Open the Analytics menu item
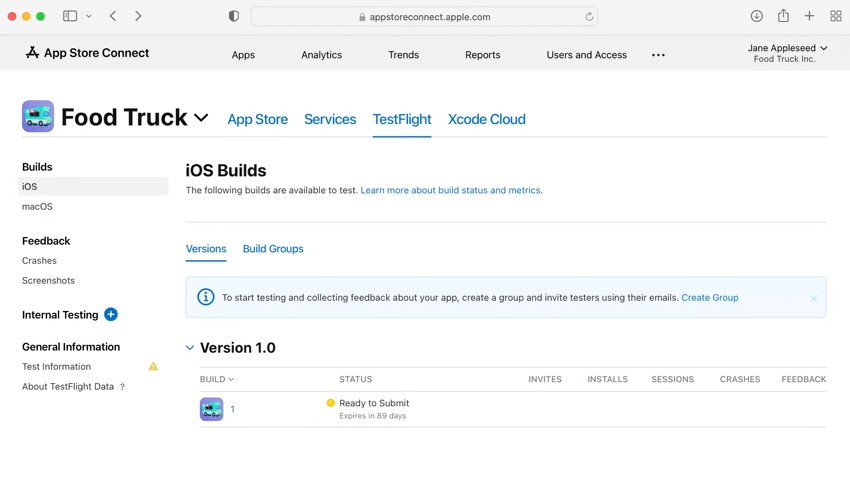The height and width of the screenshot is (480, 850). tap(321, 55)
